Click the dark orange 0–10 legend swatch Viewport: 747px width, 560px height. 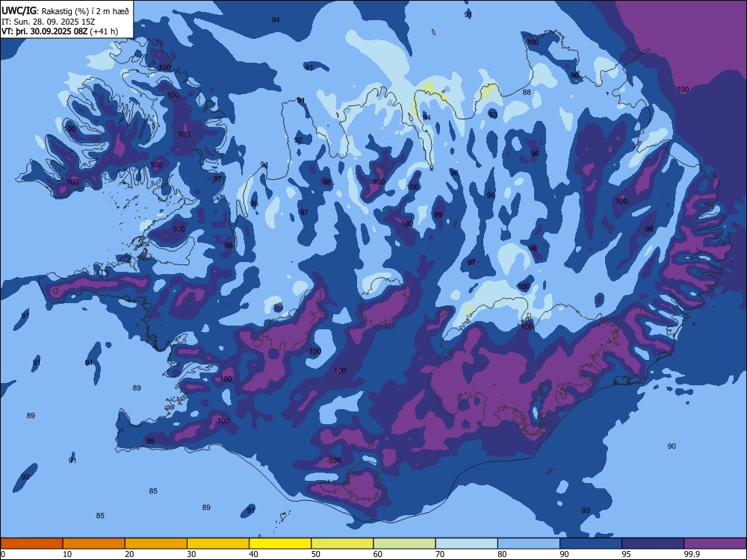point(31,544)
